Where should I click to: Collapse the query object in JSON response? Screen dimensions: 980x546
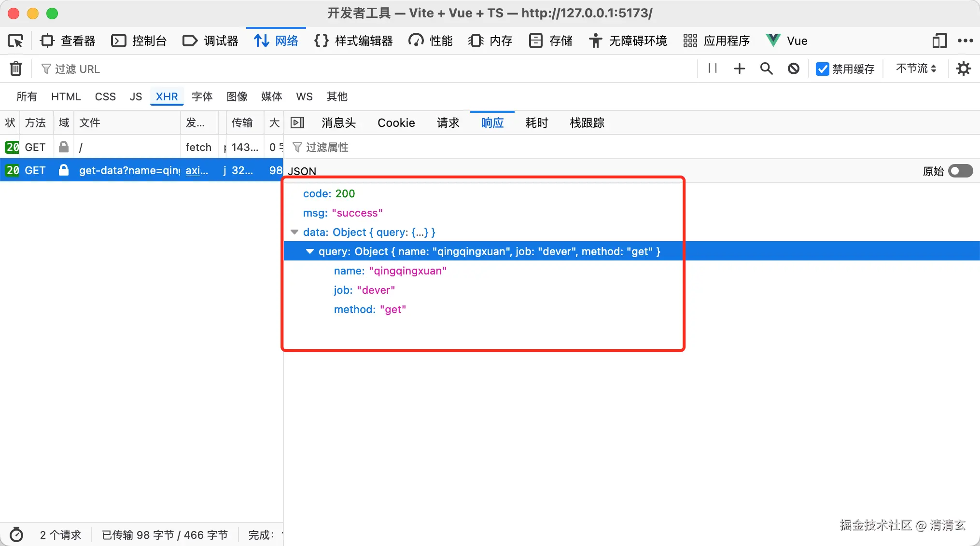(309, 251)
